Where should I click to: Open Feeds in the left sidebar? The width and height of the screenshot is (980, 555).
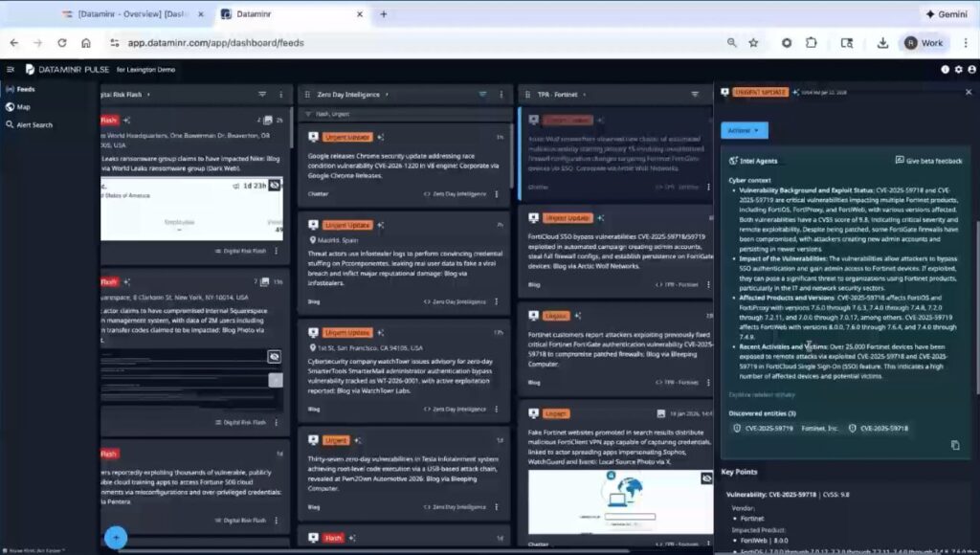click(24, 88)
